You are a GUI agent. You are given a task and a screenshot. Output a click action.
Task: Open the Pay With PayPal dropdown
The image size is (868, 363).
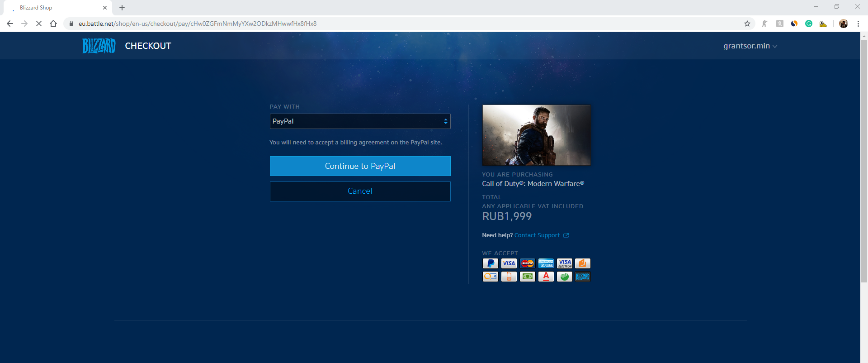(360, 121)
